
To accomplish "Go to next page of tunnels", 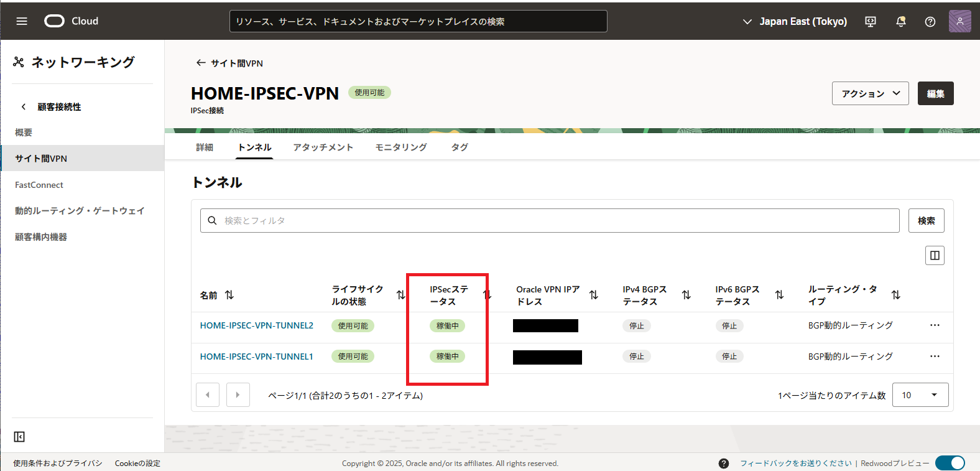I will click(238, 394).
